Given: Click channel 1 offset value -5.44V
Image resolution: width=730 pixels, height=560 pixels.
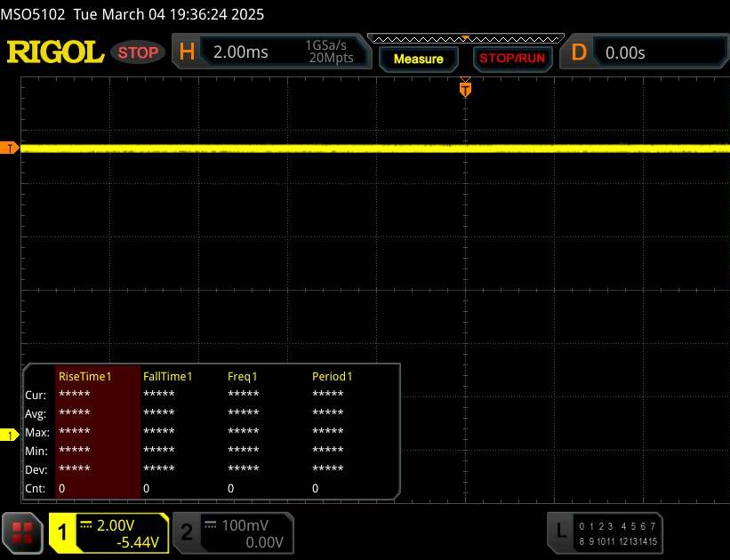Looking at the screenshot, I should (138, 542).
